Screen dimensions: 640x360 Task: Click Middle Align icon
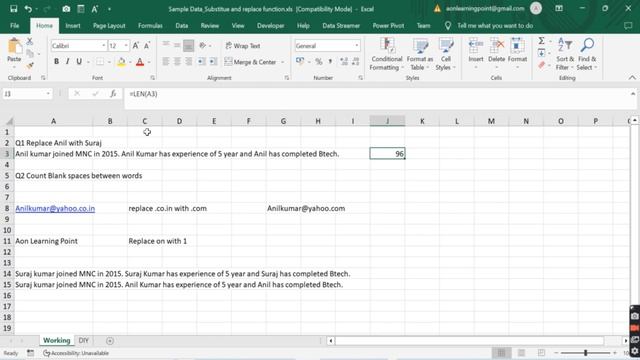177,46
